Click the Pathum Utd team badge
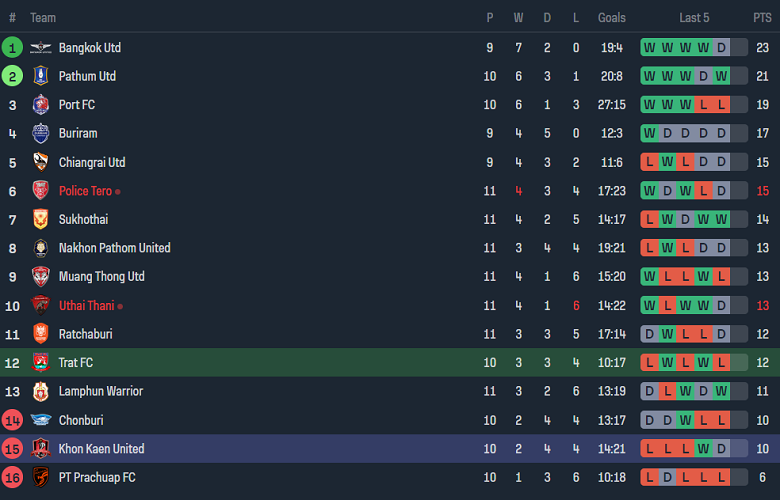780x500 pixels. [40, 76]
